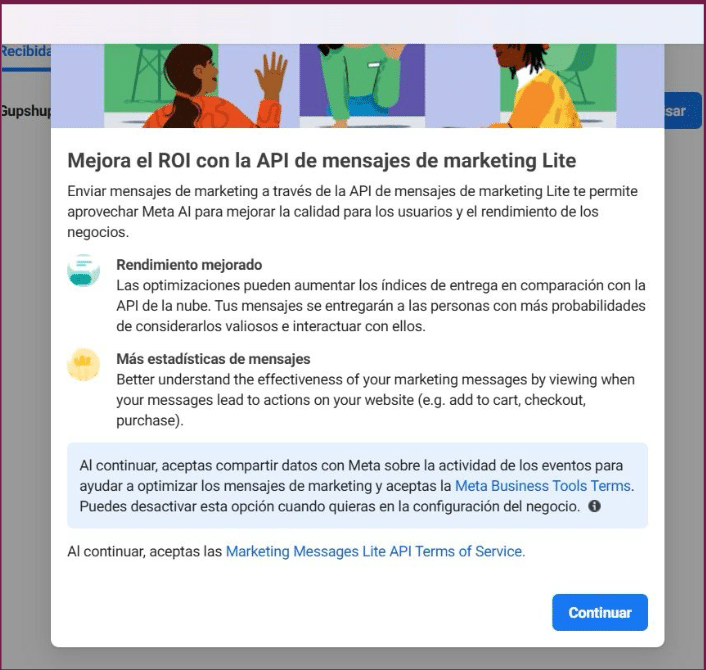
Task: Click the notice 'Al continuar, aceptas compartir datos'
Action: point(357,486)
